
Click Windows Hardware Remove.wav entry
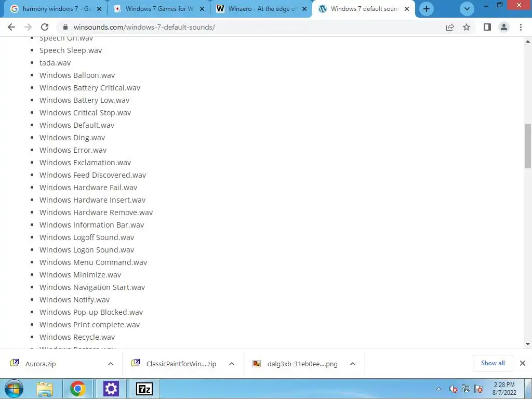click(96, 212)
